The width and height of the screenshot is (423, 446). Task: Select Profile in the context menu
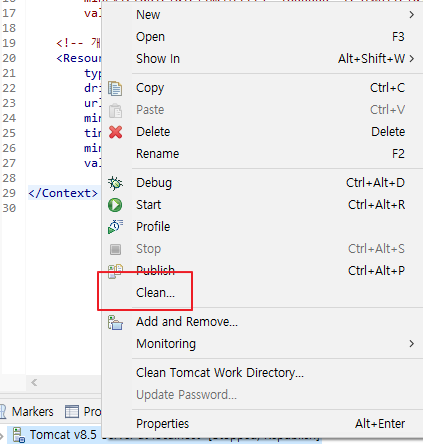click(x=262, y=227)
